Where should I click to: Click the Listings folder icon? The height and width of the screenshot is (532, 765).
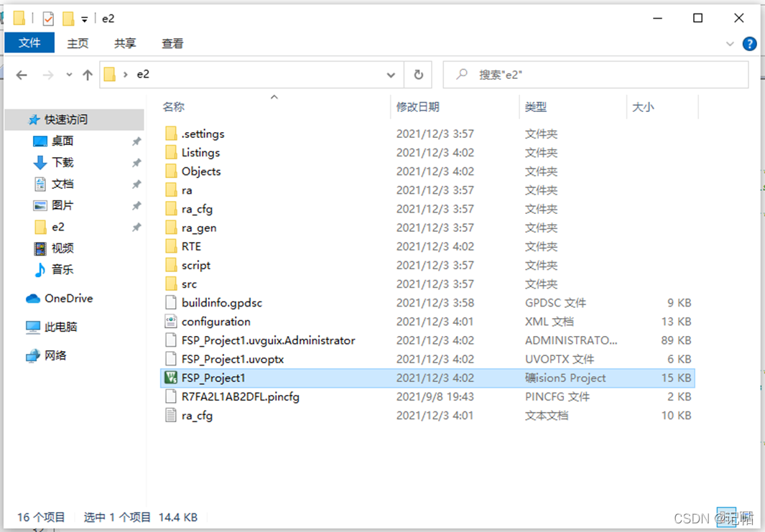pyautogui.click(x=171, y=153)
